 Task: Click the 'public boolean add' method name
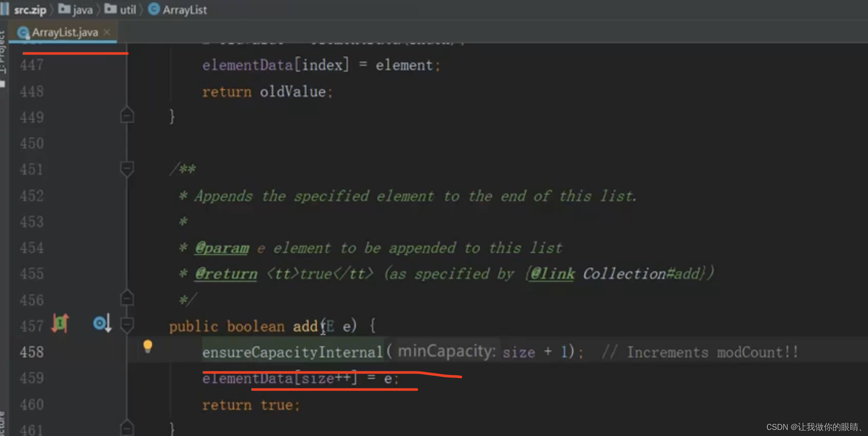click(306, 326)
